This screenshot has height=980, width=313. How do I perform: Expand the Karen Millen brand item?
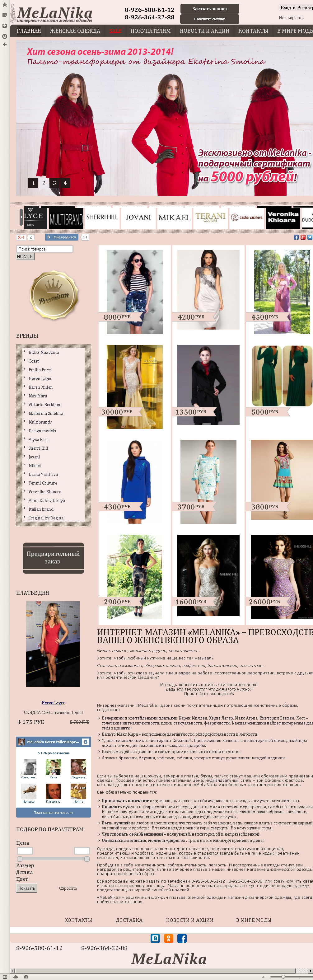click(x=41, y=387)
